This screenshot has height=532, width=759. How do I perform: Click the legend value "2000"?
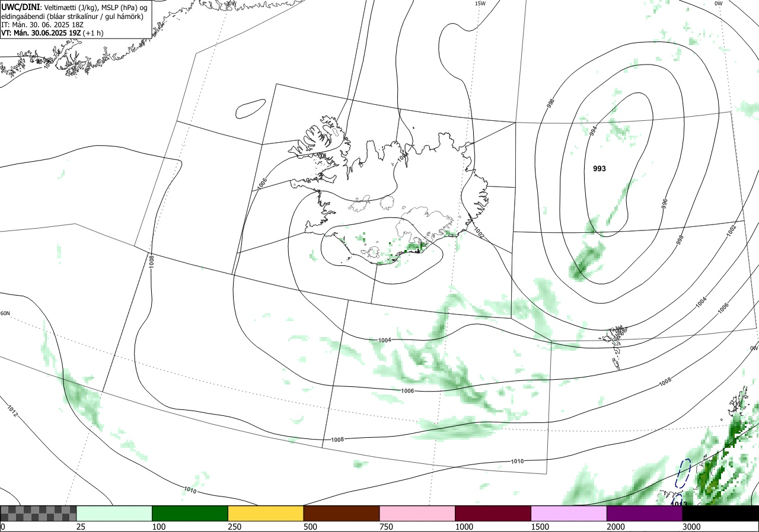(616, 527)
